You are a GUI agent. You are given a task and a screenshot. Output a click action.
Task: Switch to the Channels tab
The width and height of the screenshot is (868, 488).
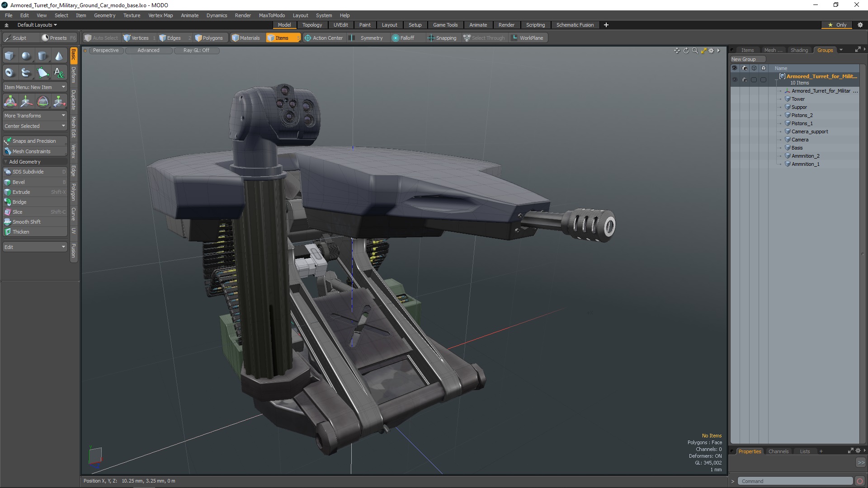[x=778, y=451]
